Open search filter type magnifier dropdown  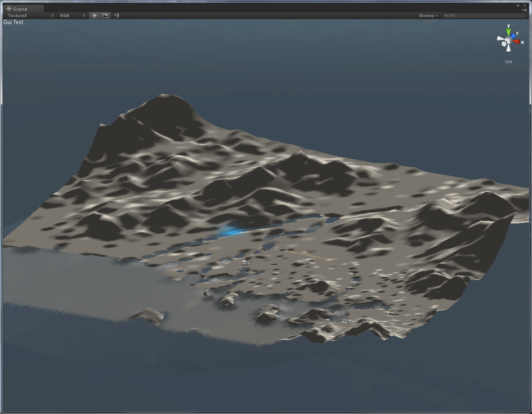click(446, 15)
